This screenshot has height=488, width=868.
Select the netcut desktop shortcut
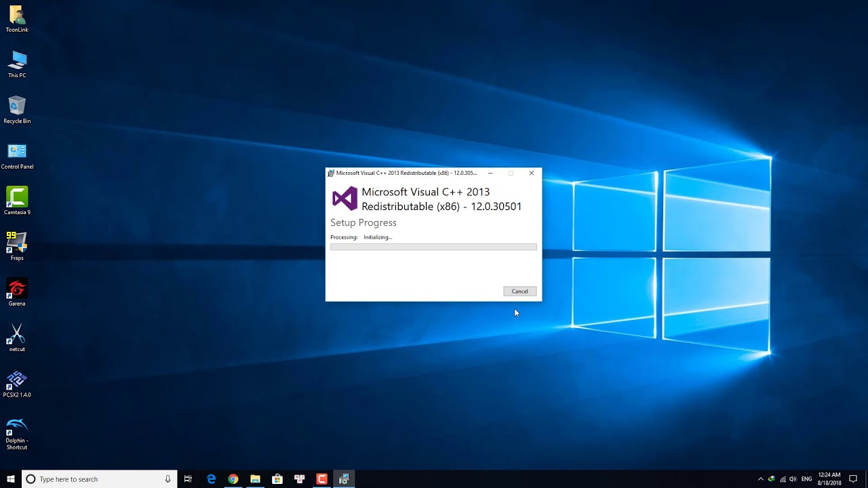pos(17,338)
